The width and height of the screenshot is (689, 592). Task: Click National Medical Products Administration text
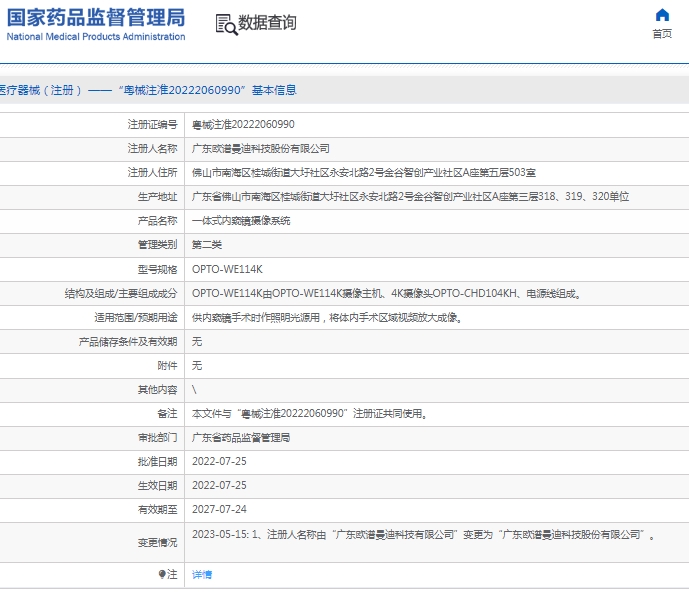pos(96,36)
